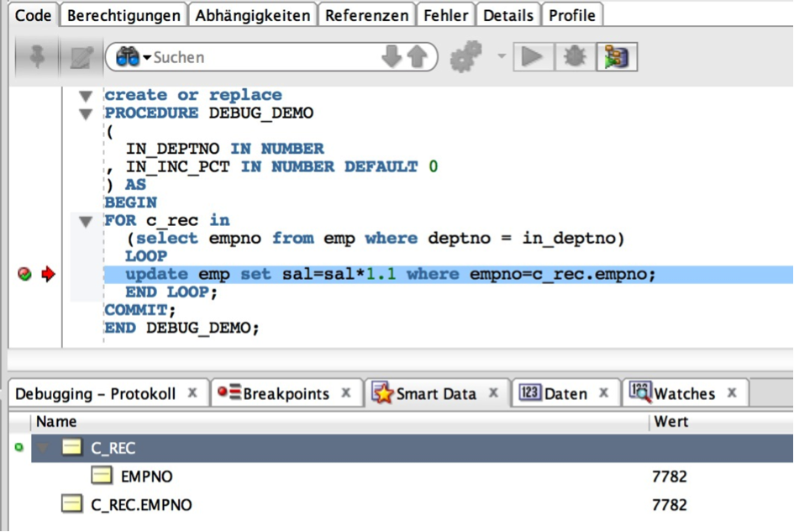This screenshot has height=532, width=794.
Task: Click the red execution pointer arrow in gutter
Action: tap(48, 274)
